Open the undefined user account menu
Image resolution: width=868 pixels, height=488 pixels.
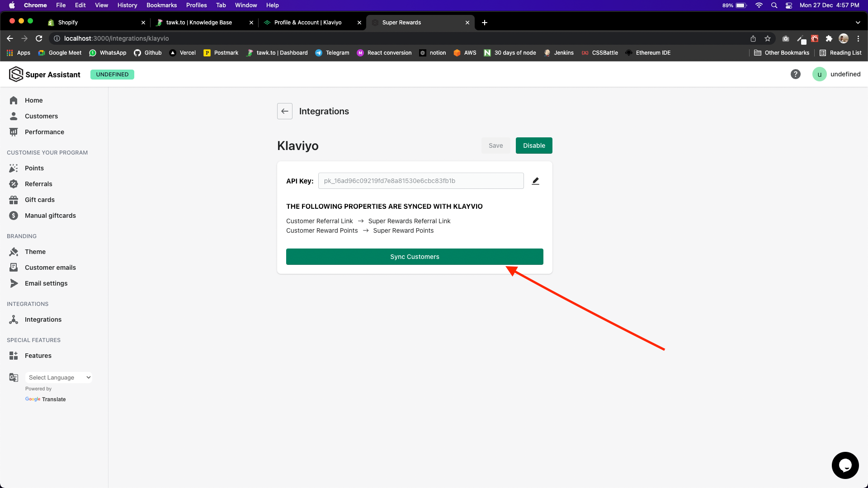point(836,74)
